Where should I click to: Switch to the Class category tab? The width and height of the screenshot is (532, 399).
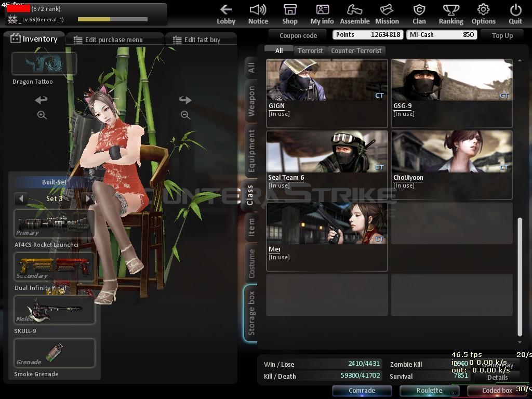(x=250, y=195)
